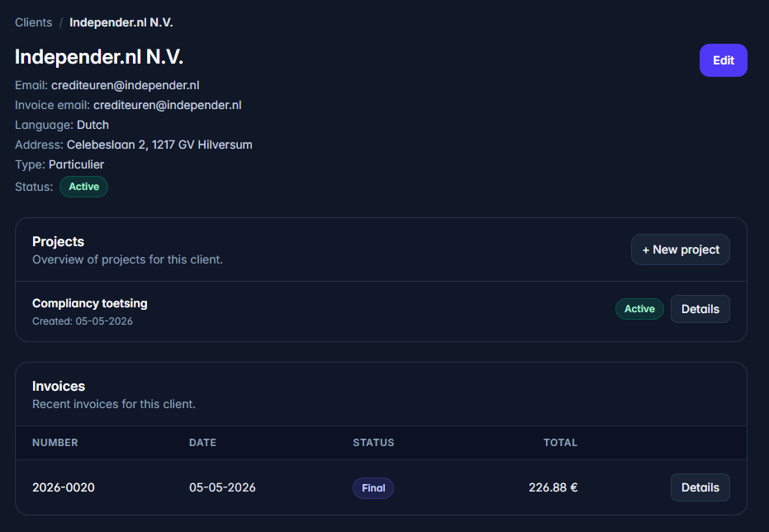Click the invoice email address value
769x532 pixels.
[x=167, y=105]
